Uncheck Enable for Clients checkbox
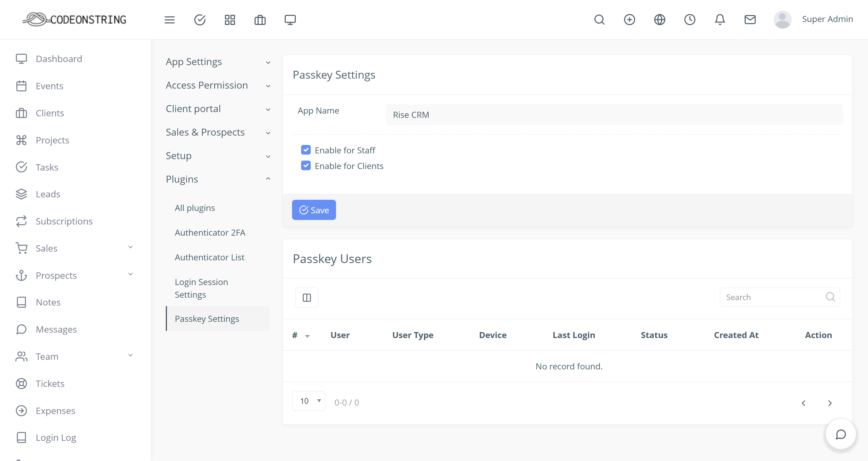 tap(306, 166)
